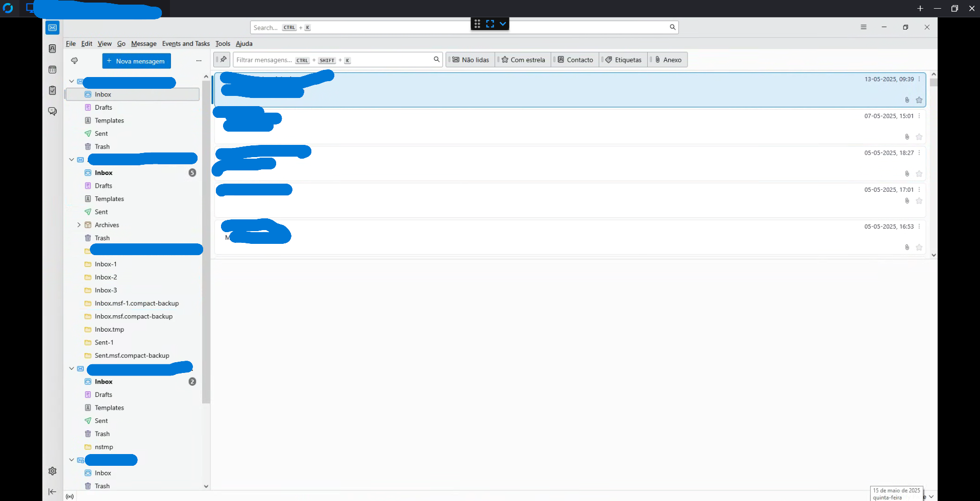Open the Mail space icon in sidebar
The height and width of the screenshot is (501, 980).
(53, 28)
